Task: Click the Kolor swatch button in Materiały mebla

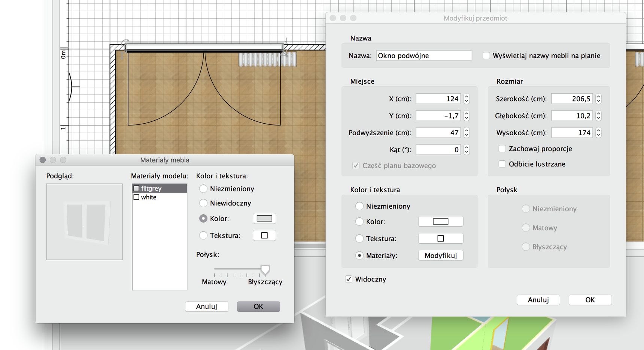Action: (264, 218)
